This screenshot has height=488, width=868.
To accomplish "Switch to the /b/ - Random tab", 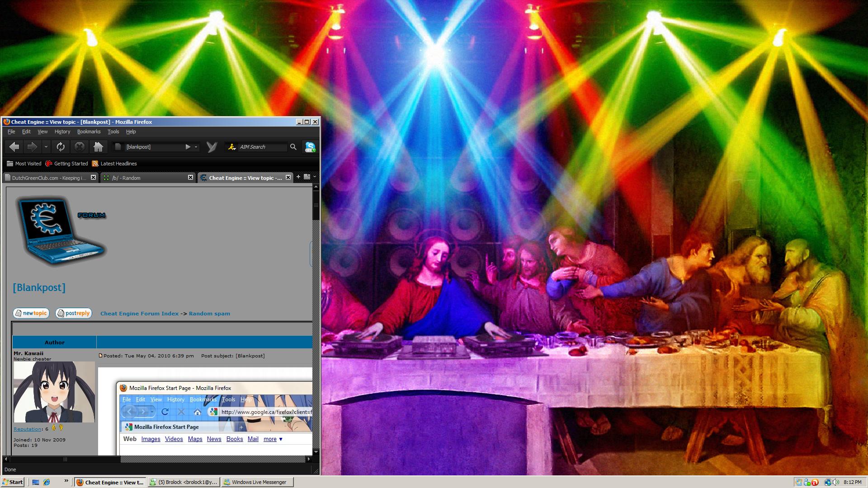I will click(147, 178).
